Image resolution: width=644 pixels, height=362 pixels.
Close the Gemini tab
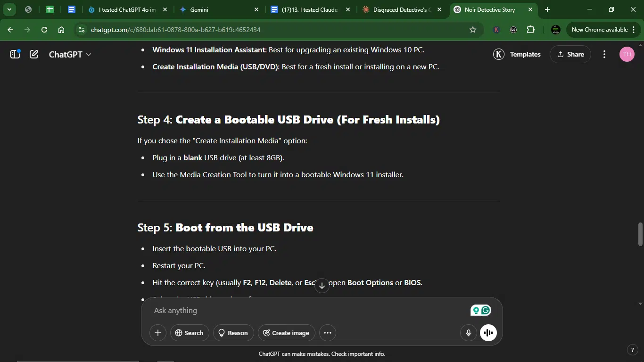pyautogui.click(x=256, y=9)
